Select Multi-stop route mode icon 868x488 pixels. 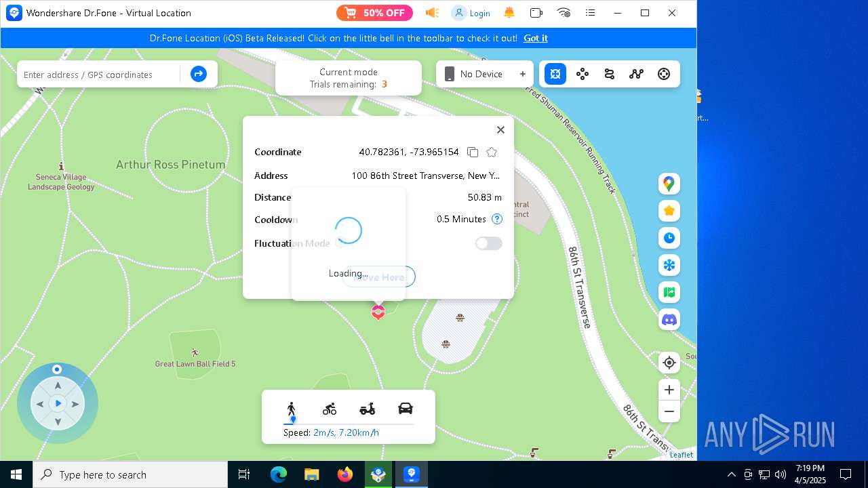pyautogui.click(x=609, y=74)
